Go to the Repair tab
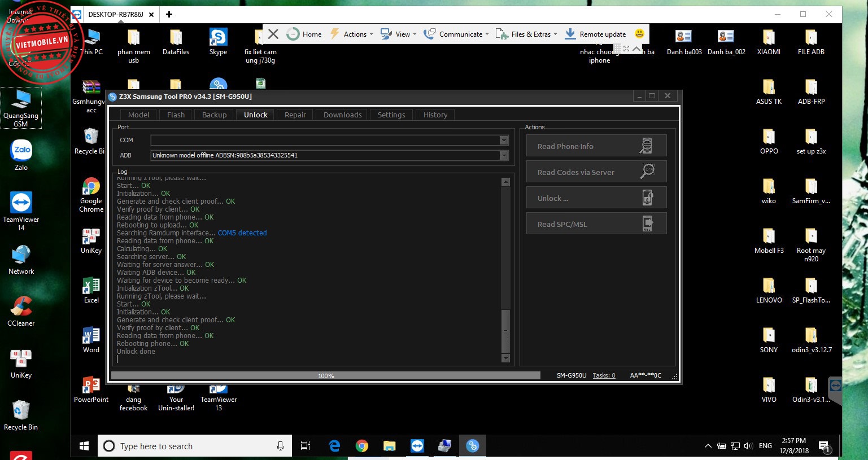The width and height of the screenshot is (868, 460). (x=295, y=115)
